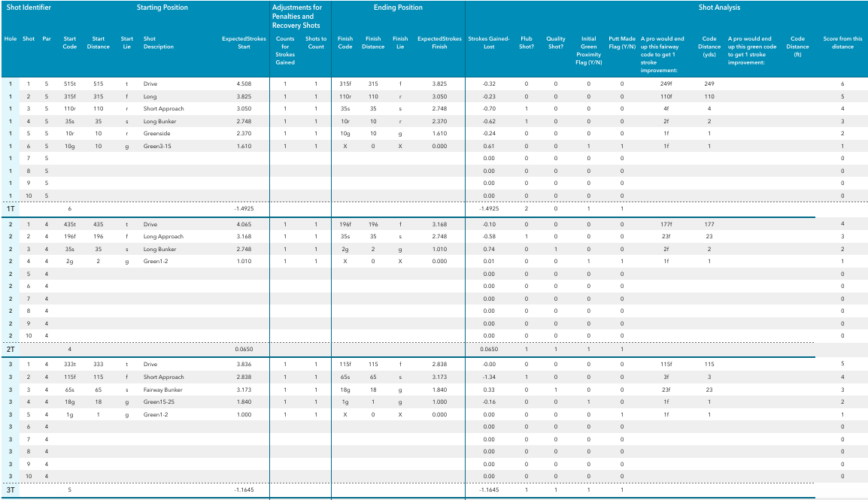Click the Putt Made Flag column header
868x500 pixels.
pyautogui.click(x=622, y=43)
